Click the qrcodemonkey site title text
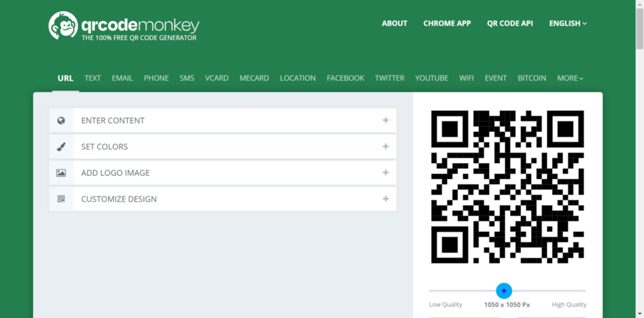 pyautogui.click(x=141, y=25)
